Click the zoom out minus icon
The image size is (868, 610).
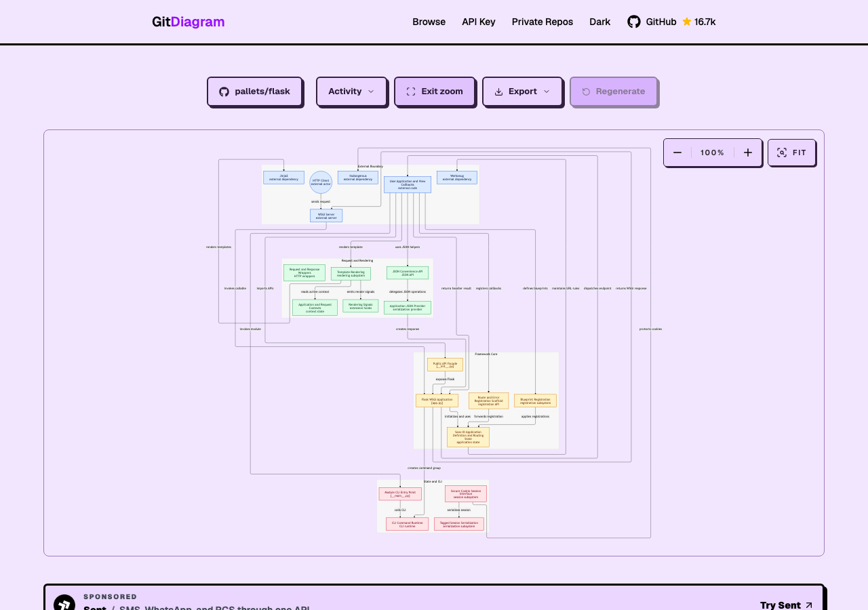point(677,152)
